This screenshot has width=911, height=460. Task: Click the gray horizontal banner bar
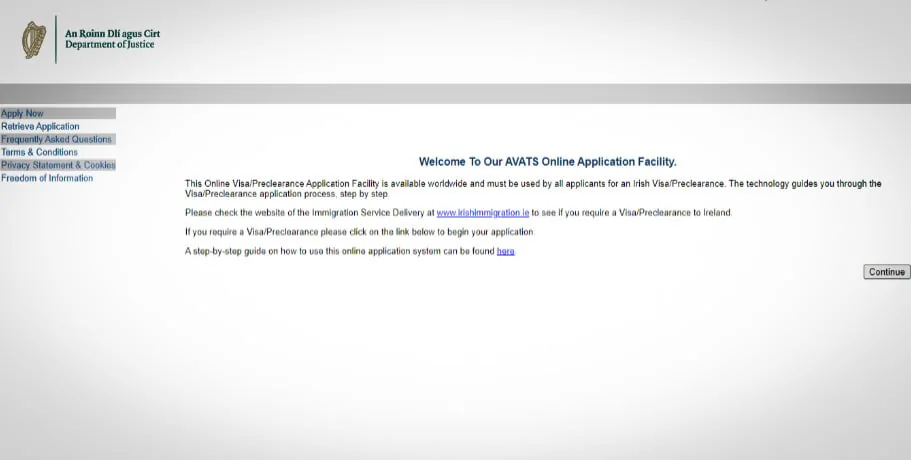click(456, 94)
